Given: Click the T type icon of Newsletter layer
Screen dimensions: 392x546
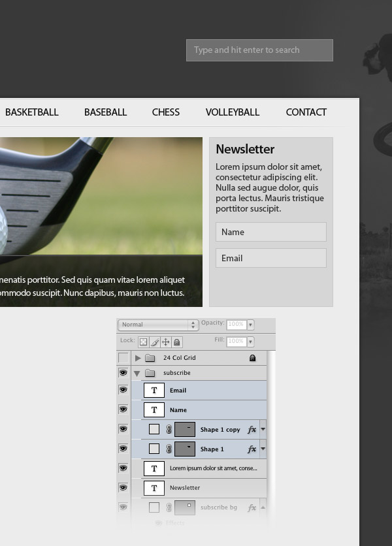Looking at the screenshot, I should tap(154, 488).
